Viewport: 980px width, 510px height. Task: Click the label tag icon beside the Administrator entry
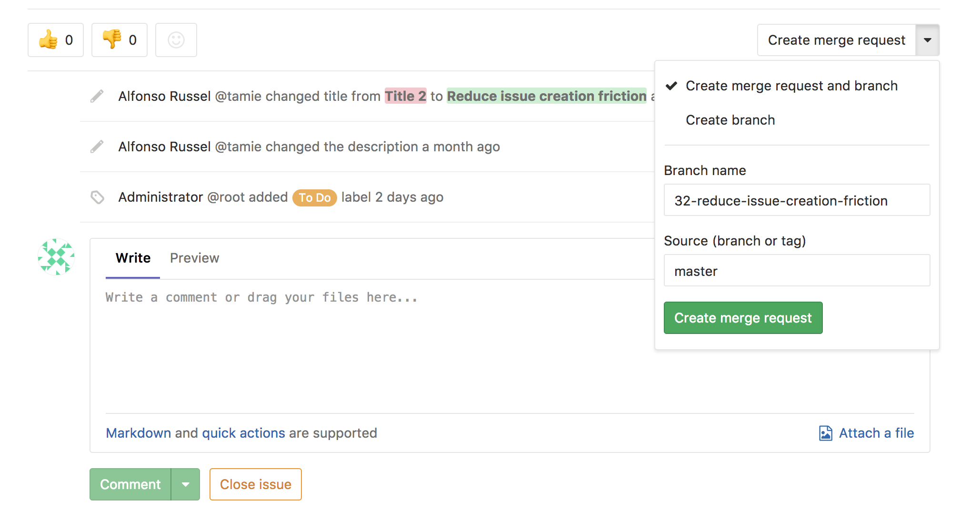[x=97, y=197]
